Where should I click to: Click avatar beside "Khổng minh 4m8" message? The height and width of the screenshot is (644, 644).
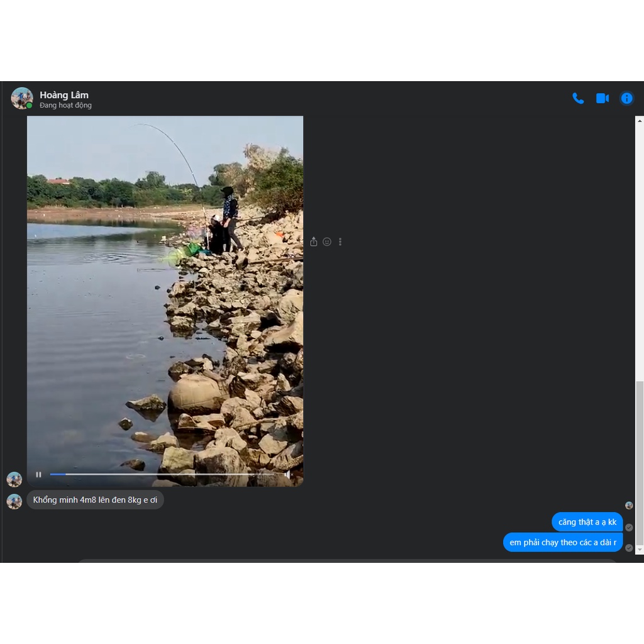14,501
